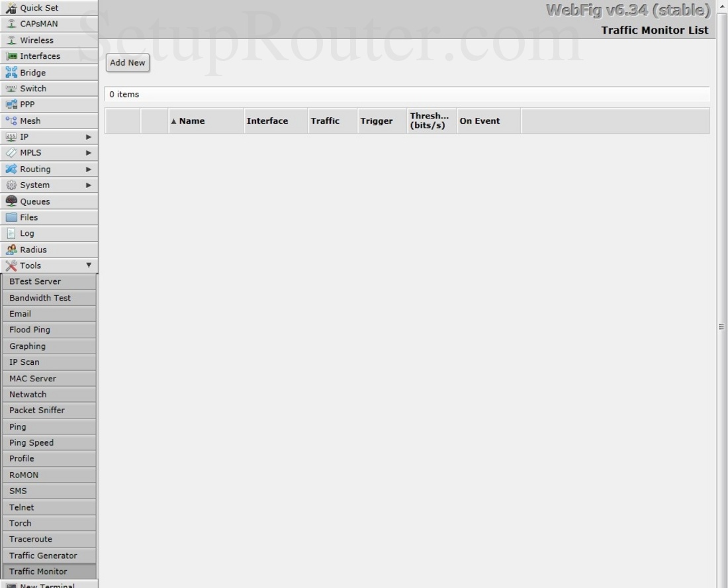Open the Torch tool

[x=49, y=523]
